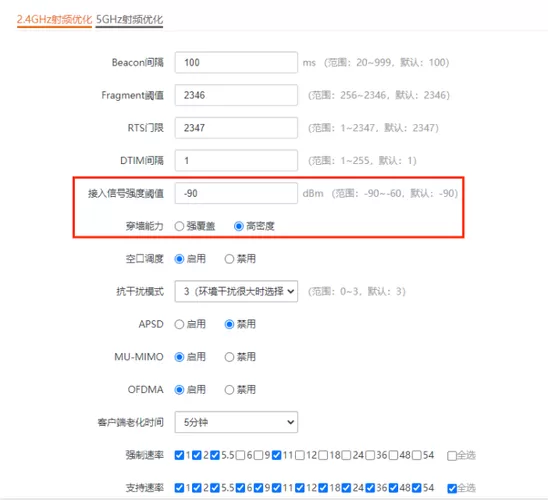The height and width of the screenshot is (500, 548).
Task: Edit 接入信号强度阈值 field showing -90
Action: tap(236, 193)
